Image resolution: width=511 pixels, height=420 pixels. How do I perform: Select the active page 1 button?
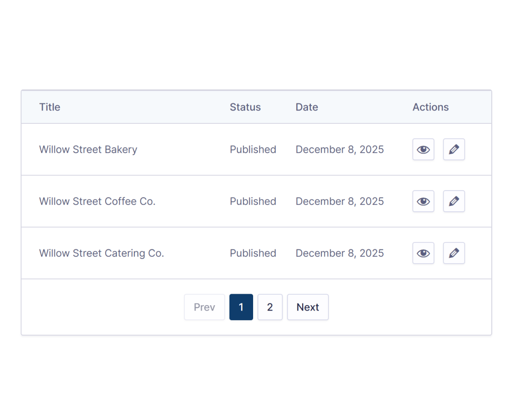(241, 307)
